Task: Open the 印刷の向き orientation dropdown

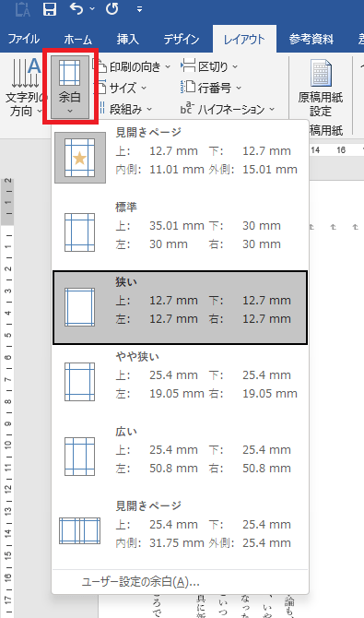Action: pyautogui.click(x=134, y=66)
